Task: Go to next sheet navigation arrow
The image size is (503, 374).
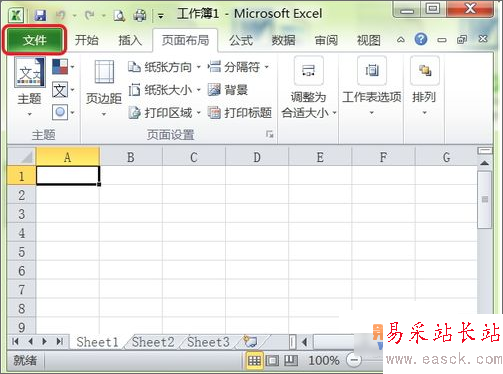Action: point(45,341)
